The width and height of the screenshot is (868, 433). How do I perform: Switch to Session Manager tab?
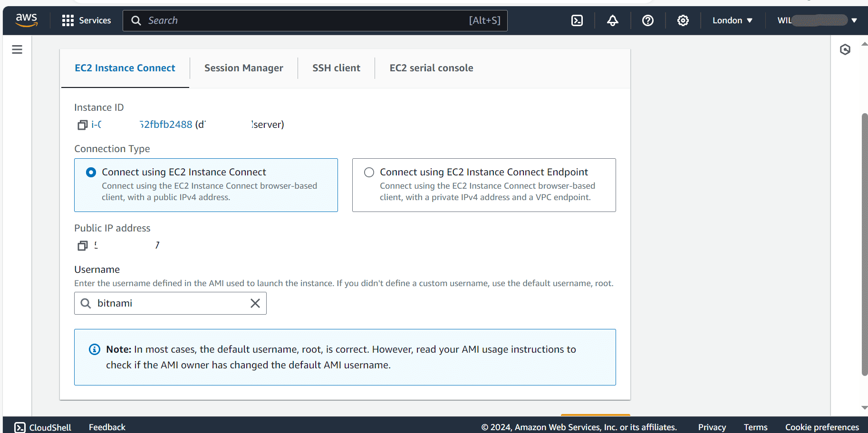click(244, 68)
